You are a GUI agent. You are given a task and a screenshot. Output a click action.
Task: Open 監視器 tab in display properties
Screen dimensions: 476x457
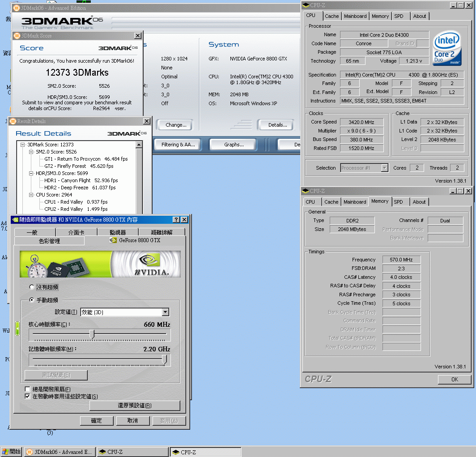tap(118, 233)
